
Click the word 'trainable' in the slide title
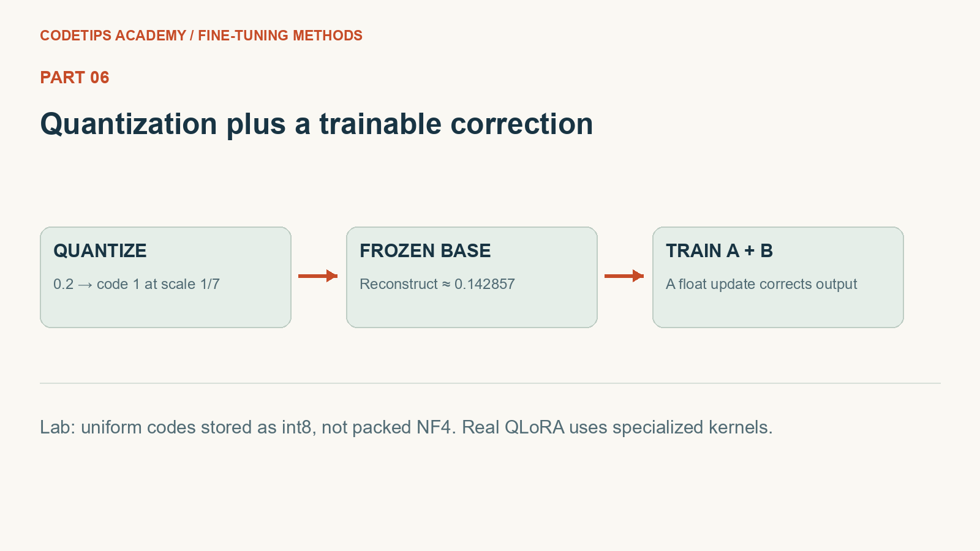tap(380, 124)
